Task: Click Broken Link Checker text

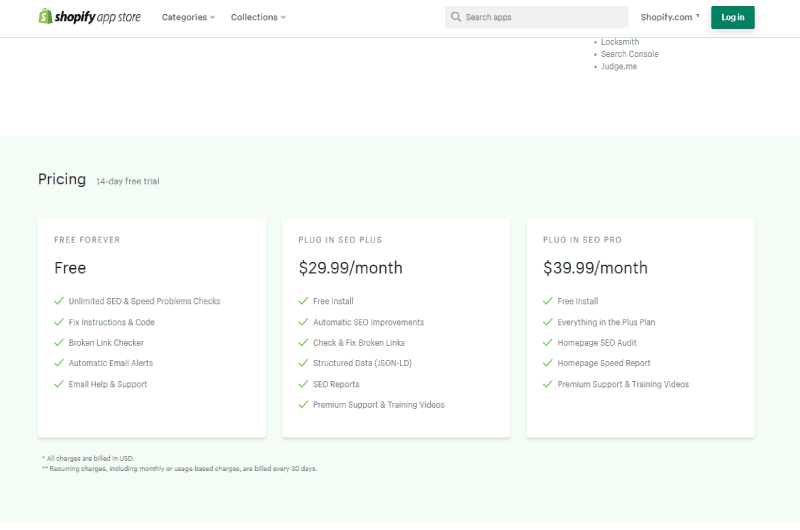Action: (x=106, y=343)
